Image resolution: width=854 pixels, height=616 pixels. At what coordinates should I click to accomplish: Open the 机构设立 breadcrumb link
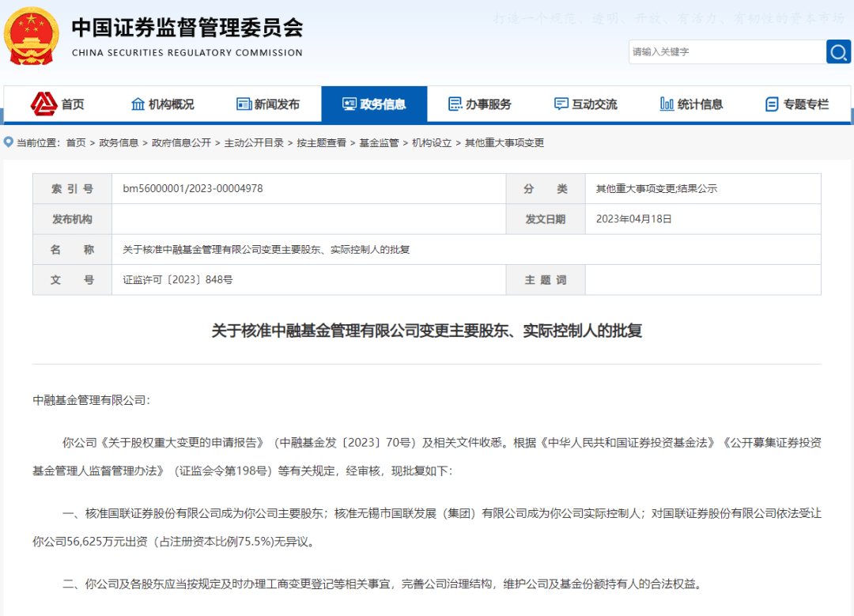[x=432, y=143]
